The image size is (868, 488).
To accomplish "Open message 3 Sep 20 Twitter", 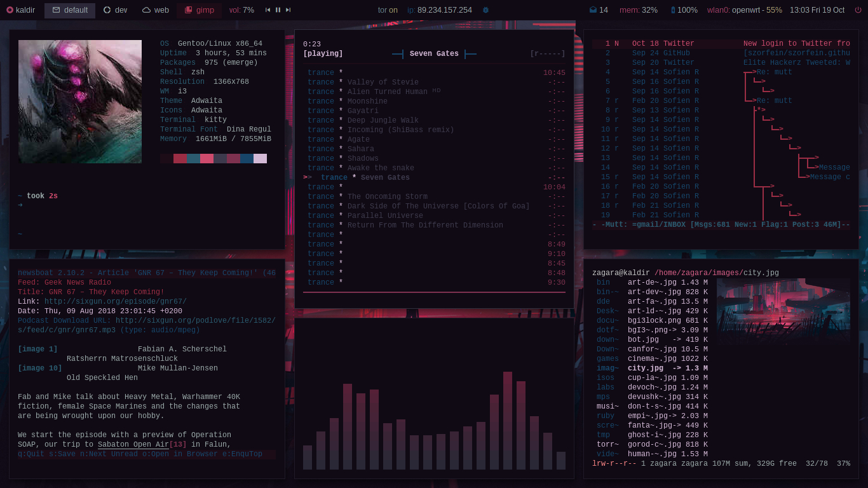I will (721, 63).
